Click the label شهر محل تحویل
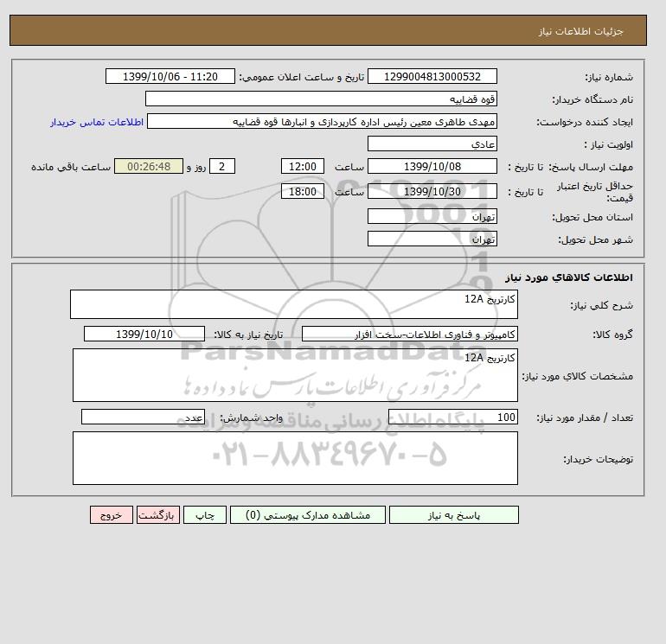 (x=595, y=239)
